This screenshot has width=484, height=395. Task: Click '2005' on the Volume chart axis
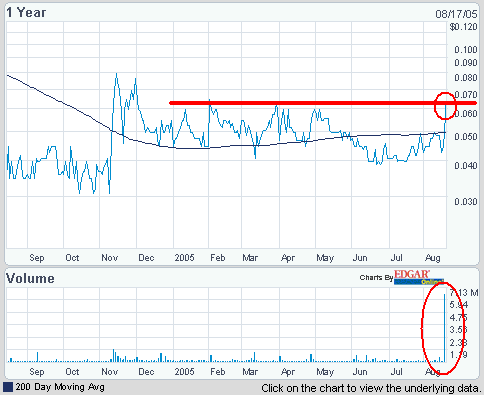184,372
